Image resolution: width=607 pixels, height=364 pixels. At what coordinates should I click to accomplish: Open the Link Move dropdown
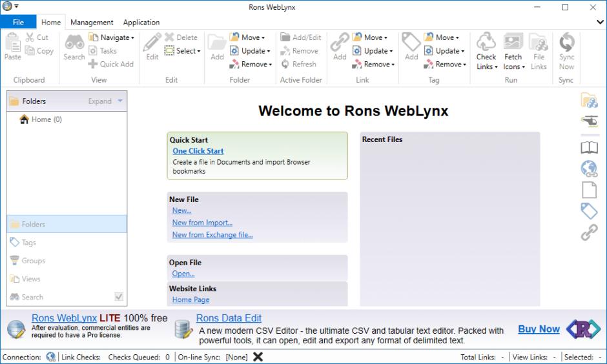[370, 37]
